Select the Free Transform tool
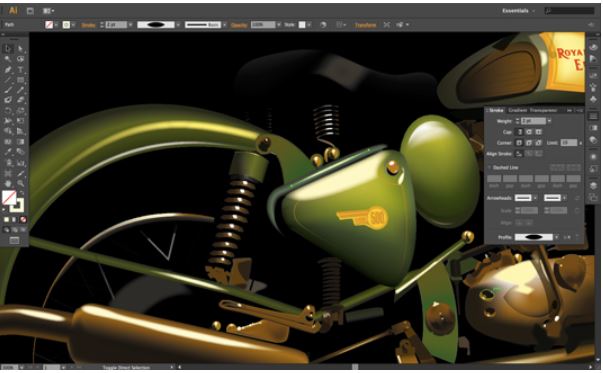 click(x=20, y=121)
